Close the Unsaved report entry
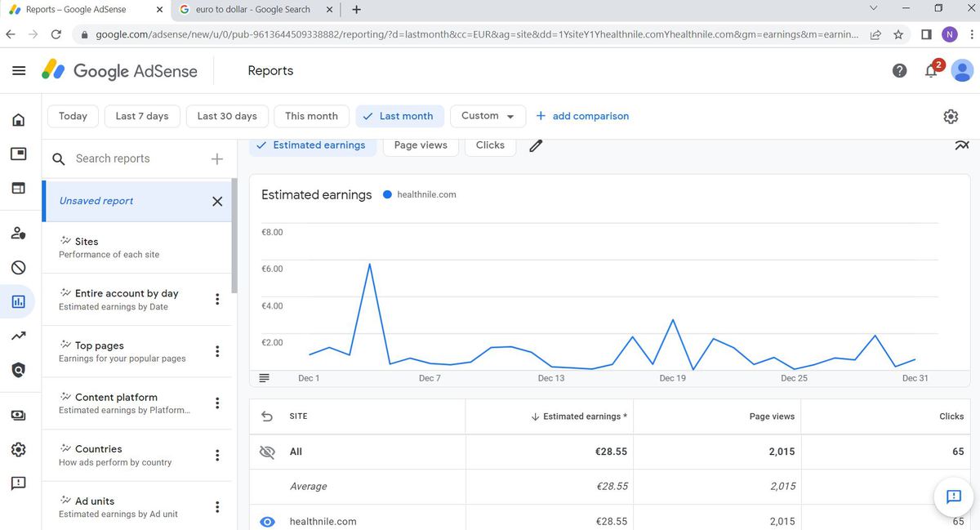Image resolution: width=980 pixels, height=530 pixels. 217,202
